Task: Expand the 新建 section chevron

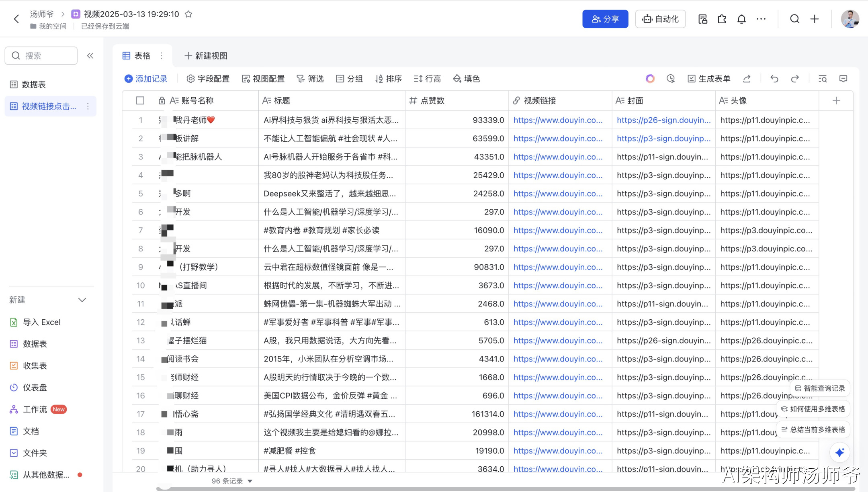Action: pos(82,300)
